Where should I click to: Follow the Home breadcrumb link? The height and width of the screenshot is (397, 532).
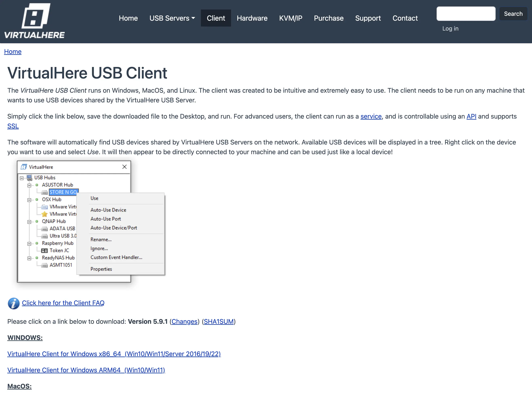click(13, 52)
